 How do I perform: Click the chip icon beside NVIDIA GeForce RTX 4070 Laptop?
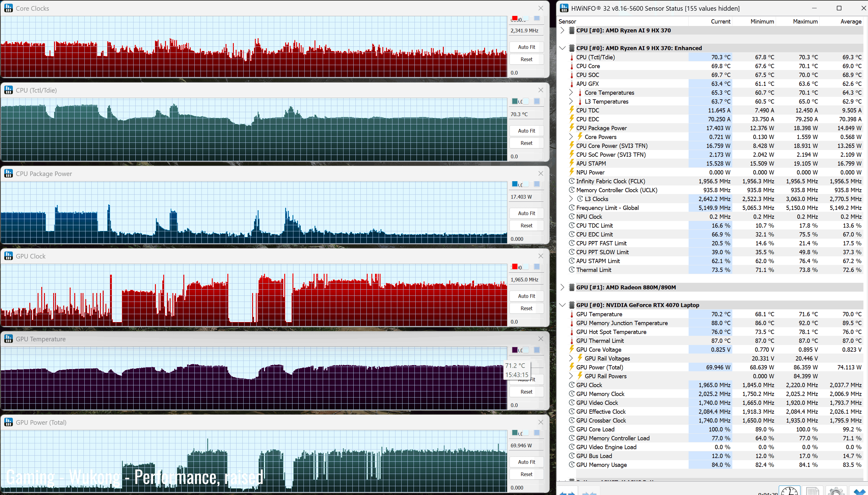coord(572,305)
